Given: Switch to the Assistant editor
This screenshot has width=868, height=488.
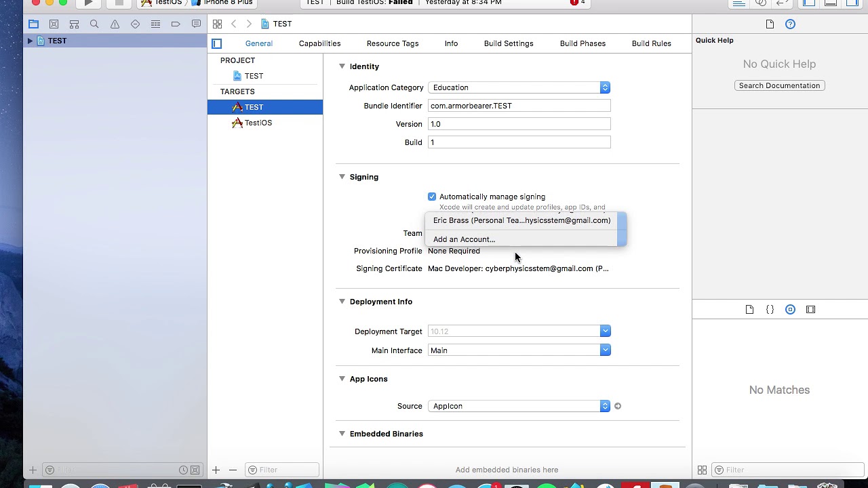Looking at the screenshot, I should click(x=761, y=3).
